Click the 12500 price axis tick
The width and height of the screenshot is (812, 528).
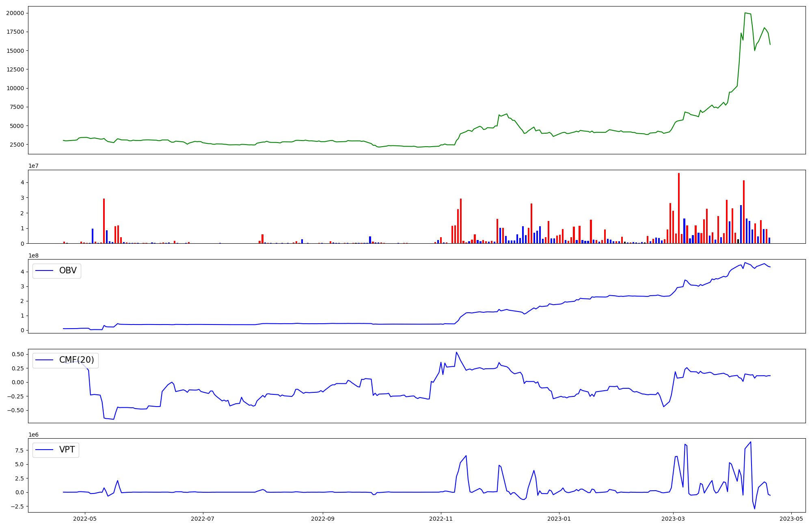click(15, 69)
